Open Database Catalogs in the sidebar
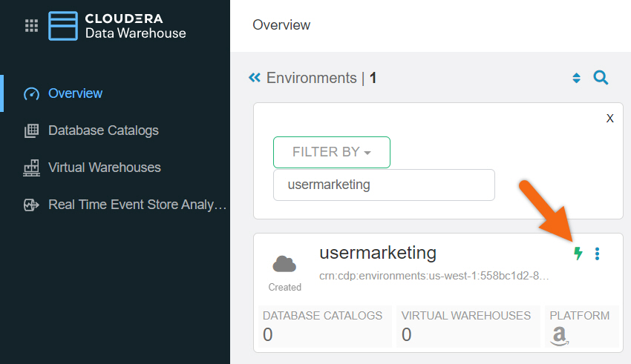The height and width of the screenshot is (364, 631). [103, 130]
